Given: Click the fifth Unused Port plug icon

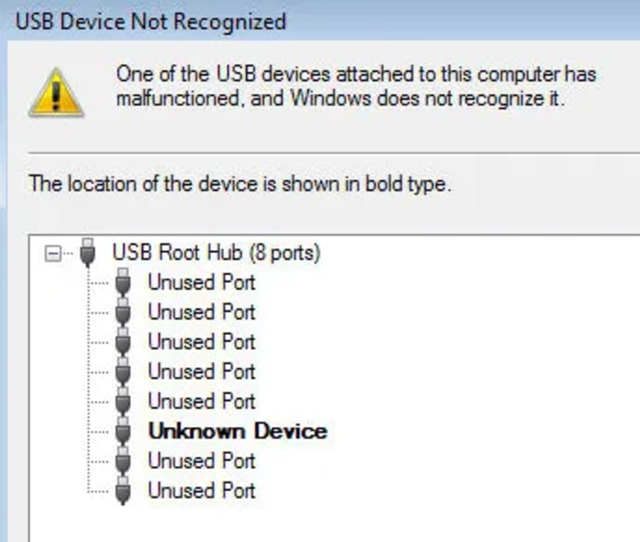Looking at the screenshot, I should 123,401.
